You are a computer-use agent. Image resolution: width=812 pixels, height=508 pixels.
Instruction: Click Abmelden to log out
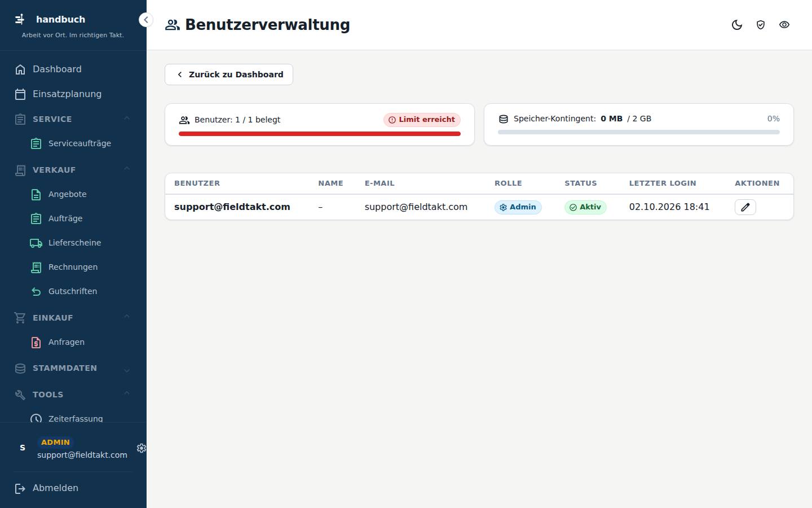(73, 488)
